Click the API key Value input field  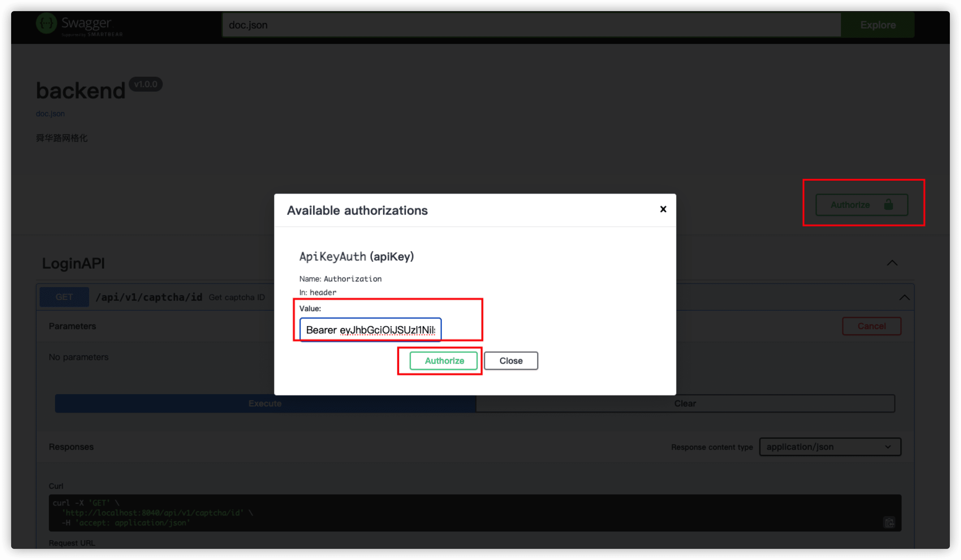click(x=370, y=330)
